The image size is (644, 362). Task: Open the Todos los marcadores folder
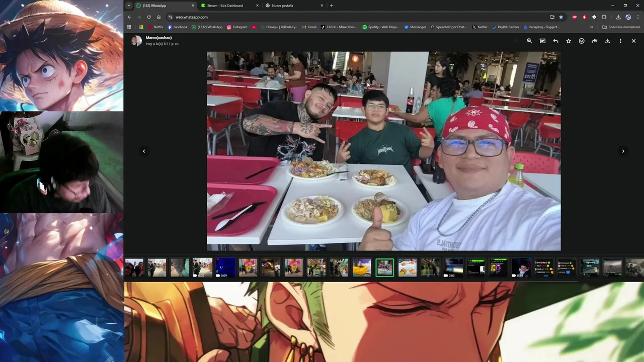(621, 27)
